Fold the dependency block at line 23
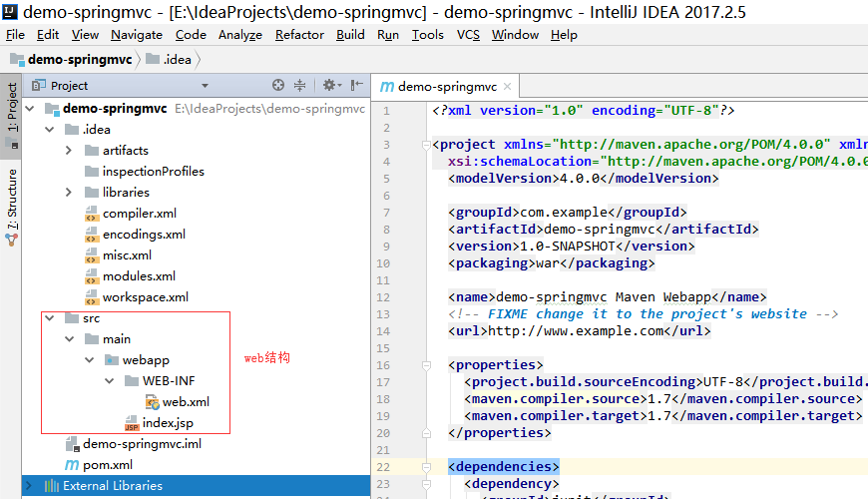Viewport: 868px width, 499px height. pos(426,485)
